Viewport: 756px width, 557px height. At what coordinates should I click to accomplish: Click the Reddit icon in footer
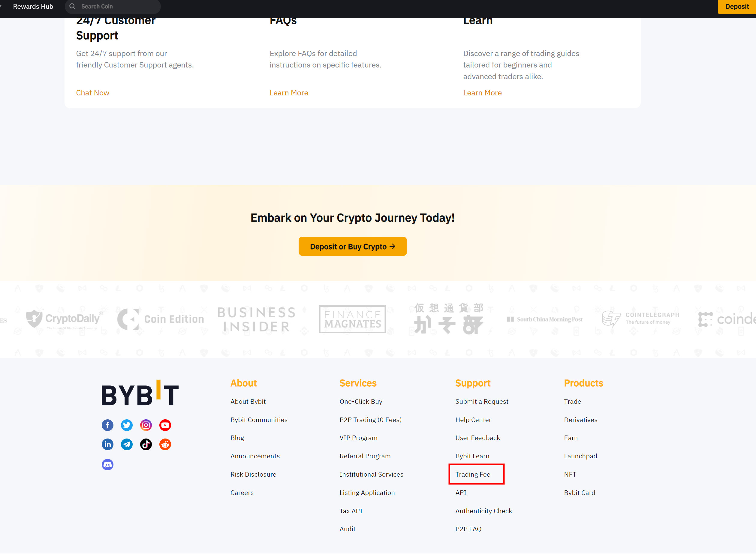(x=165, y=445)
